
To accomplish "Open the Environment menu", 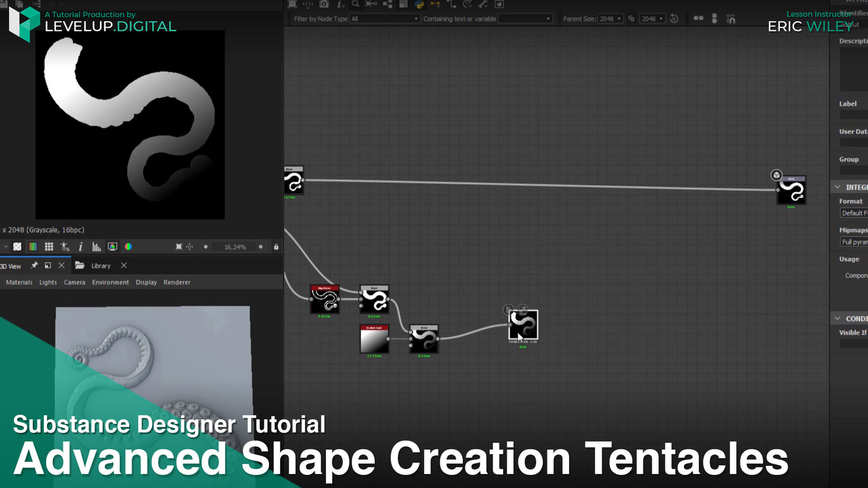I will point(110,282).
